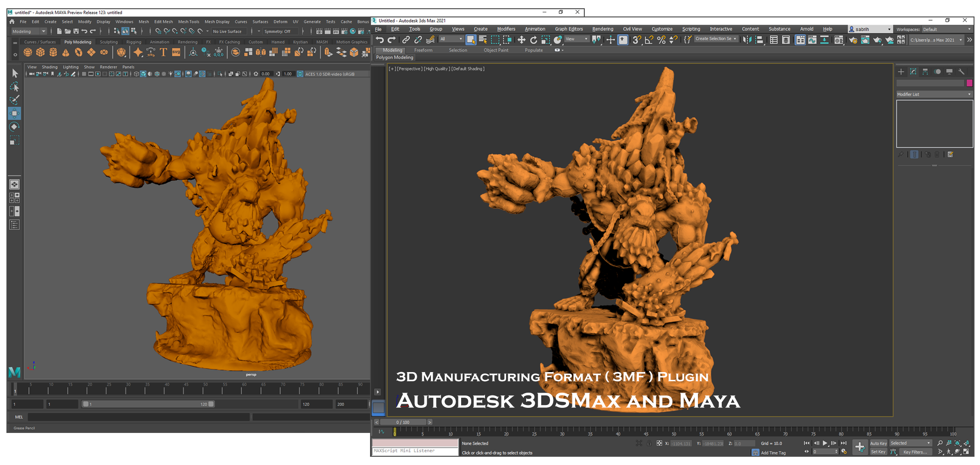980x465 pixels.
Task: Switch to the Freeform ribbon tab in 3ds Max
Action: pyautogui.click(x=423, y=50)
